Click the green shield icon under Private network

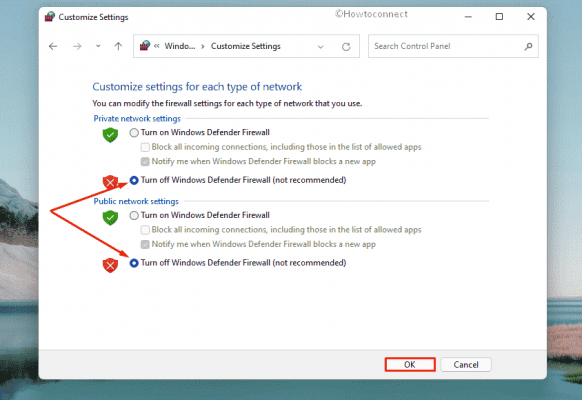pos(110,135)
